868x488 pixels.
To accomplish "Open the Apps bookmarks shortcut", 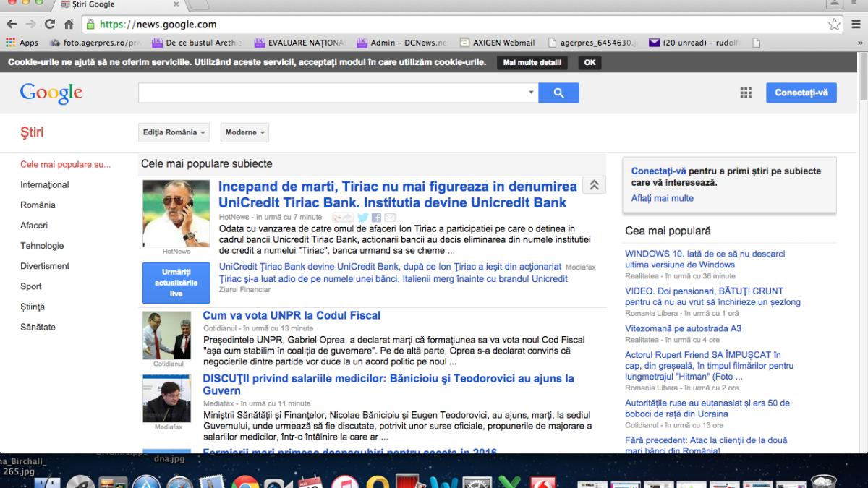I will [x=22, y=43].
